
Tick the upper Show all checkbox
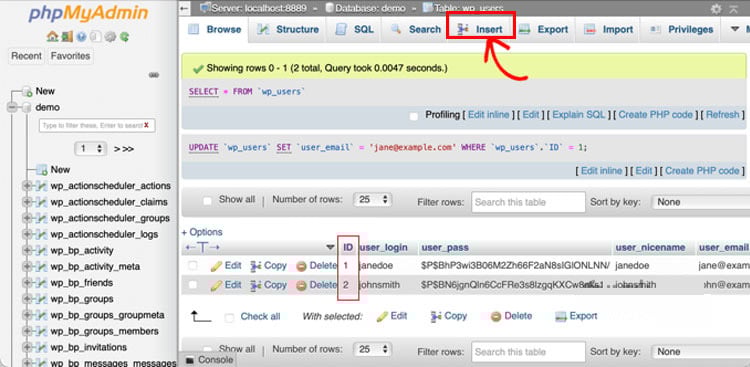207,201
